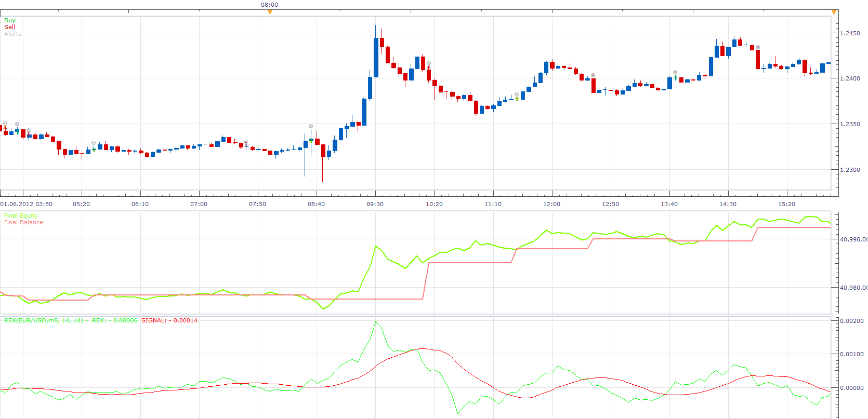Select trade marker near the 10:15 candle peak
The height and width of the screenshot is (419, 868).
429,64
